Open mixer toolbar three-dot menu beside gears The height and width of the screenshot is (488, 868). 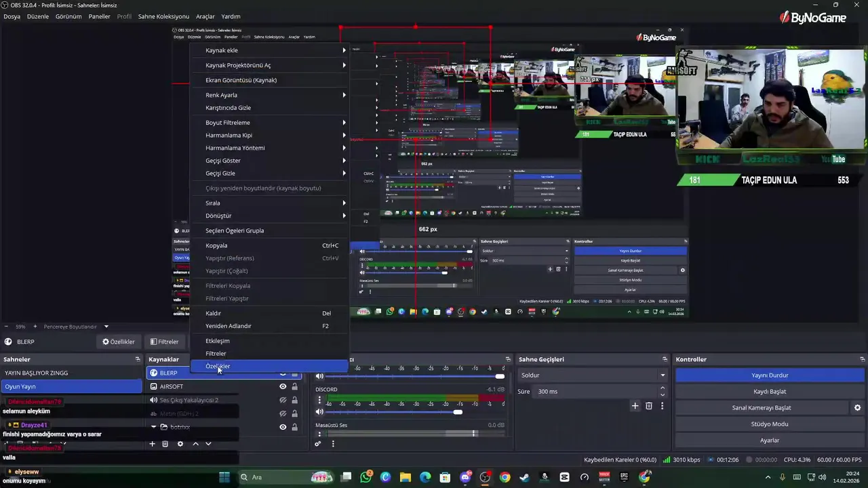(333, 444)
